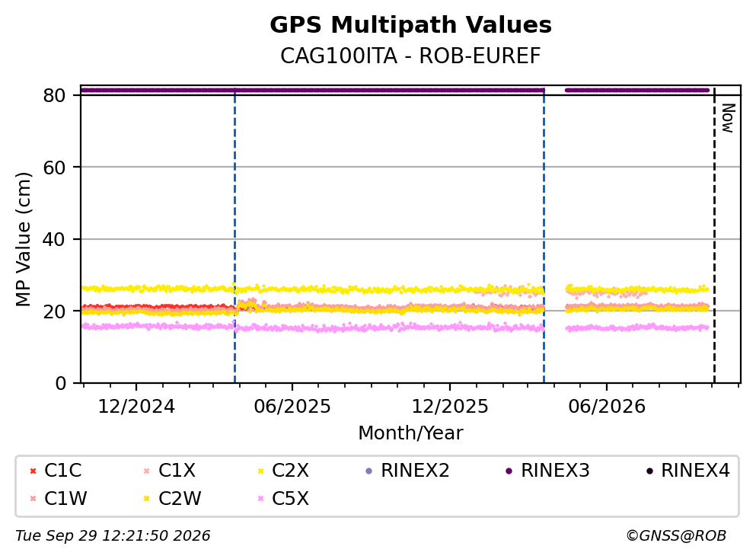Click the second blue dashed vertical line

544,235
